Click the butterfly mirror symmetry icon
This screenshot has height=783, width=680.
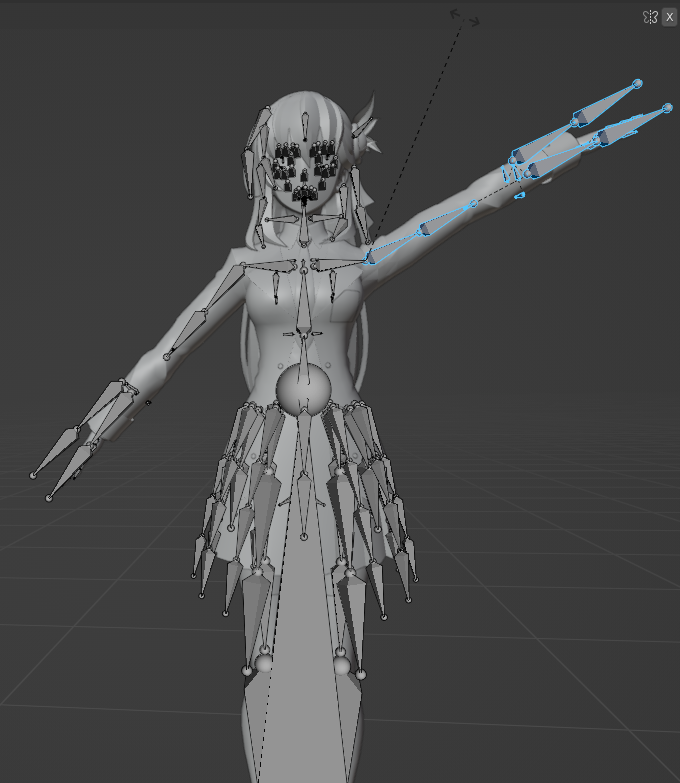click(x=650, y=17)
